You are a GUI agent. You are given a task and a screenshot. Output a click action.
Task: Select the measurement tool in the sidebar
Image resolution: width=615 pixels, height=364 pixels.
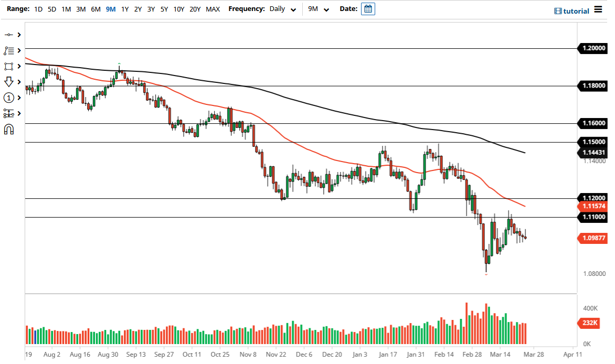pyautogui.click(x=8, y=113)
